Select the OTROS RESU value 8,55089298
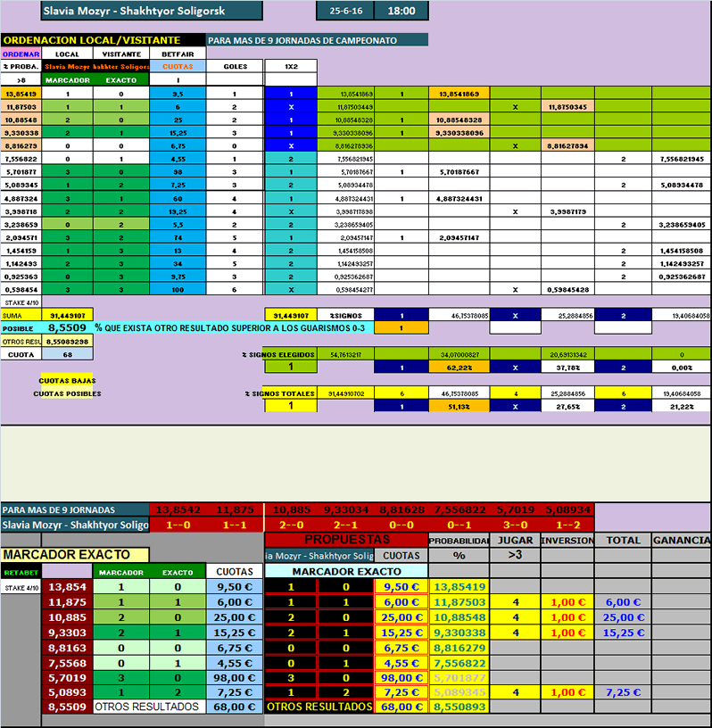The width and height of the screenshot is (712, 728). 67,342
